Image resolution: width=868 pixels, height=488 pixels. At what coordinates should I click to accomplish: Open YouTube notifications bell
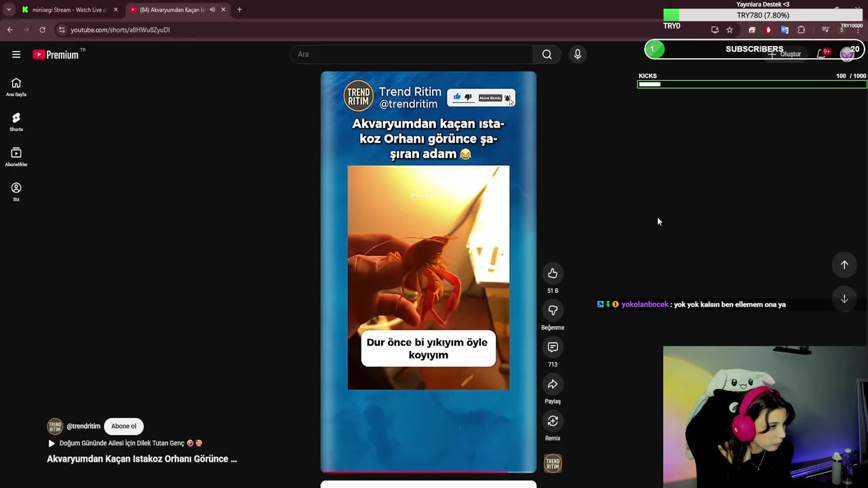(x=821, y=54)
